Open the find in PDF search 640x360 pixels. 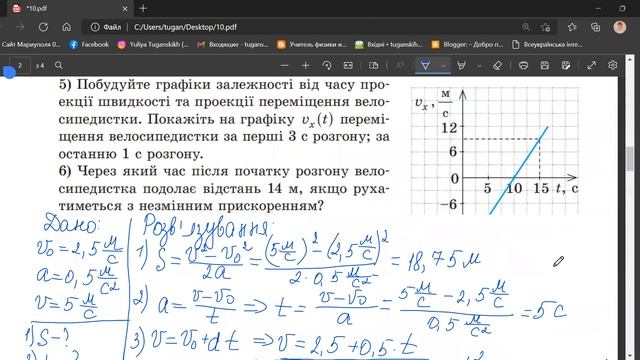[x=59, y=65]
